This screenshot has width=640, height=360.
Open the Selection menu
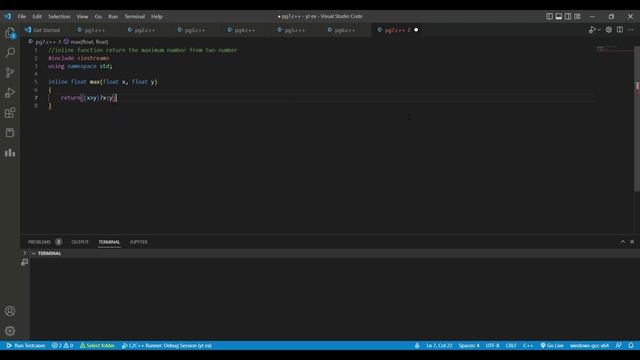59,17
